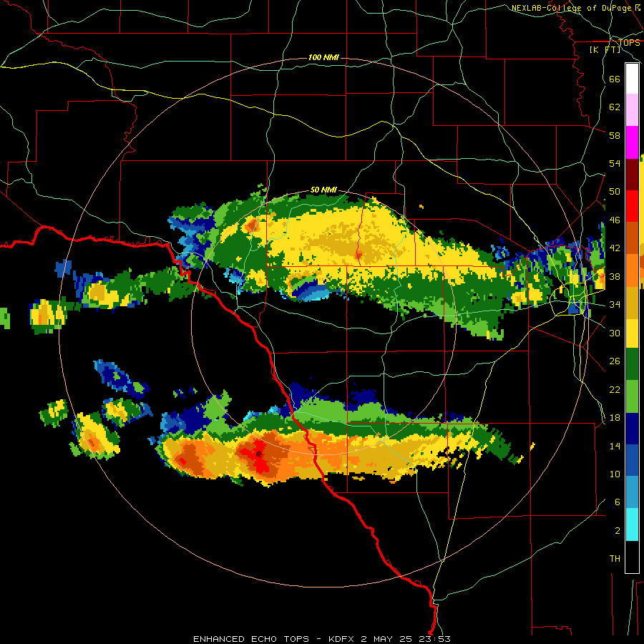Click the "14" scale label
The height and width of the screenshot is (644, 644).
[615, 446]
